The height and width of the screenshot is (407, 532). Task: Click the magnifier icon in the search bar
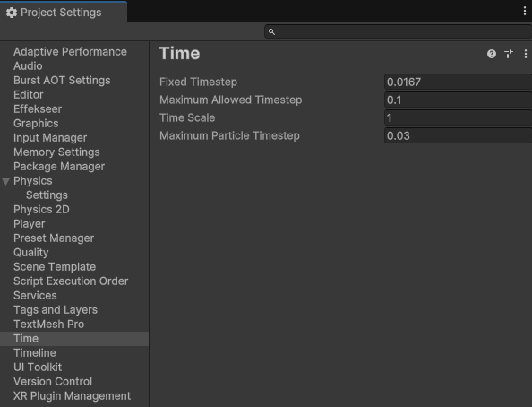click(x=271, y=31)
